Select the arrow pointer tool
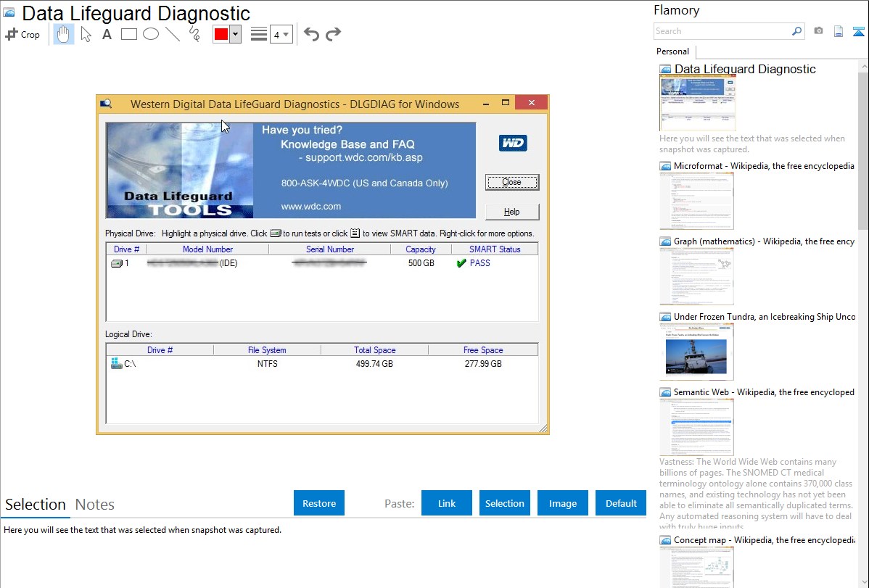The width and height of the screenshot is (869, 588). (x=86, y=34)
